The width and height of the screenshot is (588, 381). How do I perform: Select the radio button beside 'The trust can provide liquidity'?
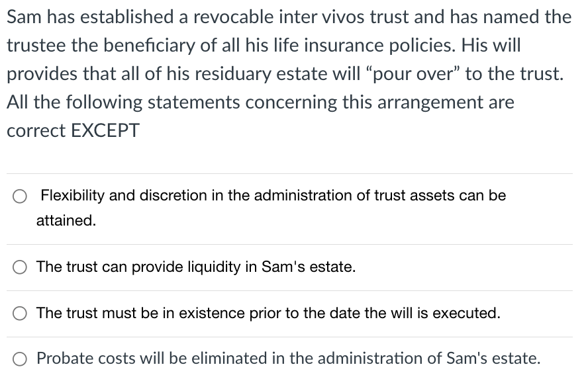pyautogui.click(x=20, y=267)
